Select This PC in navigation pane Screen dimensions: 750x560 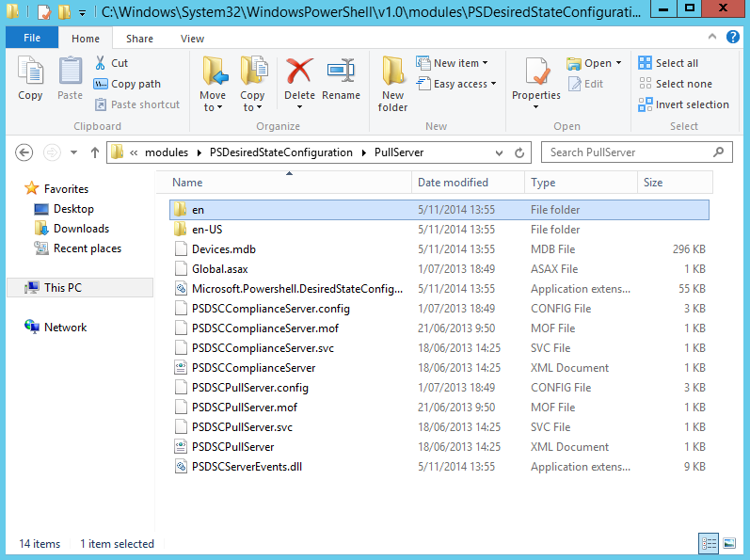[80, 288]
